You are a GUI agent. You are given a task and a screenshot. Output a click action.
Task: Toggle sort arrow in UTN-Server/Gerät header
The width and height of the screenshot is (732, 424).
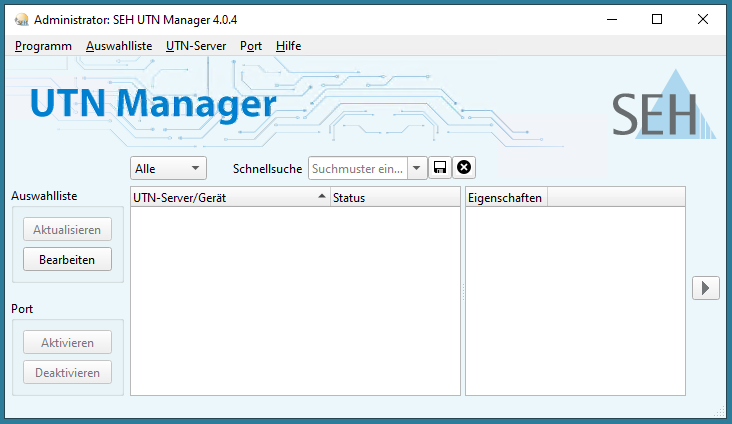pos(322,196)
